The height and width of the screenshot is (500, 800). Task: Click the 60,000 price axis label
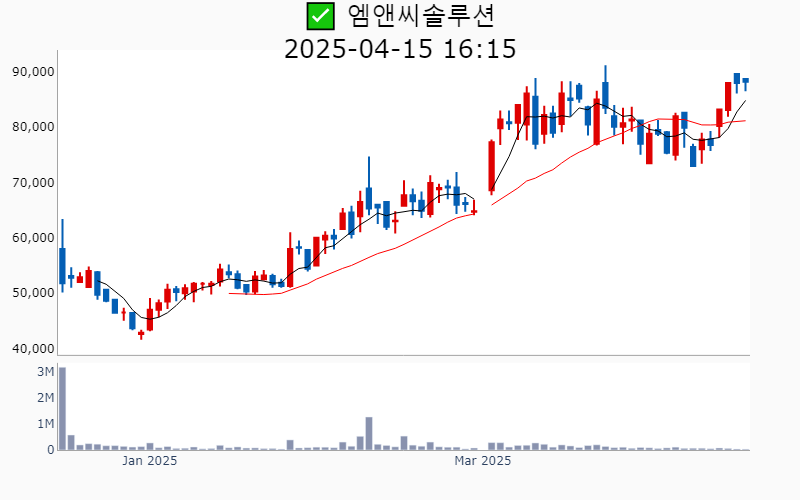point(33,238)
